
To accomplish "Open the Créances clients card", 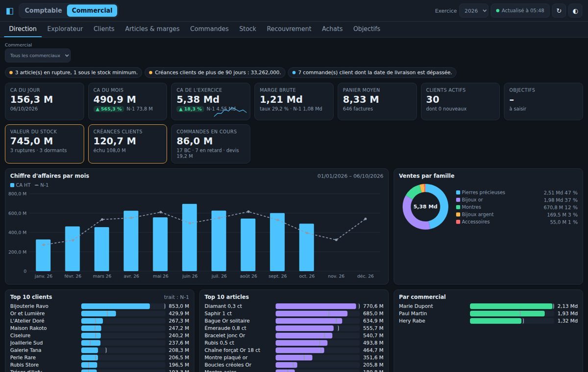I will [128, 144].
